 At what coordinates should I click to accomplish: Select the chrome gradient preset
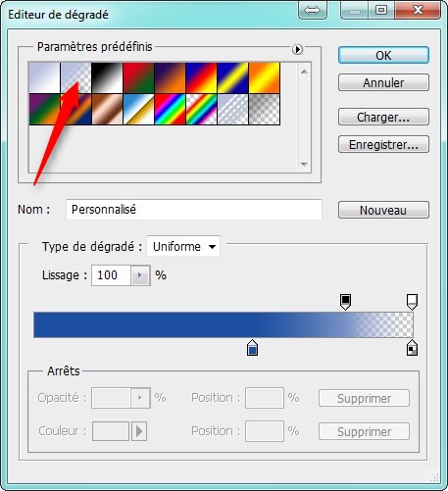(138, 109)
